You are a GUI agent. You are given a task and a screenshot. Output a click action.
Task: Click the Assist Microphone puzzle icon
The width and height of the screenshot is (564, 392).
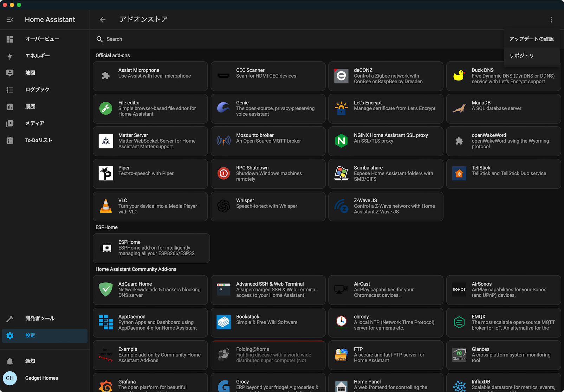pyautogui.click(x=106, y=76)
